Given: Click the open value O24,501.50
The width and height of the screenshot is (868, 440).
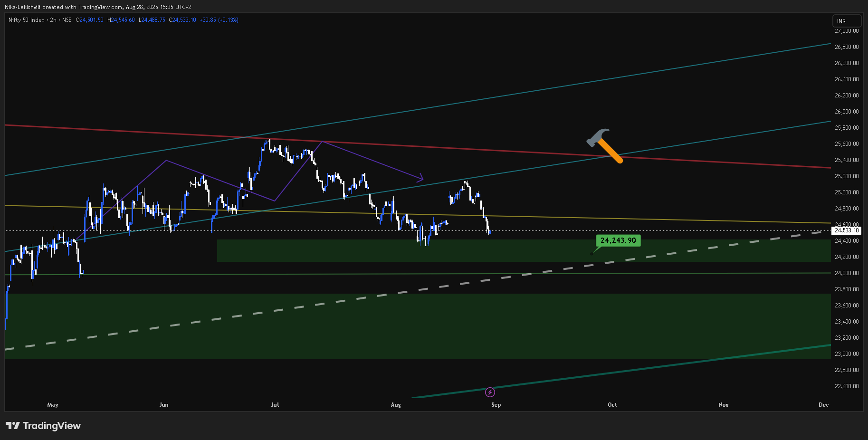Looking at the screenshot, I should pos(89,20).
